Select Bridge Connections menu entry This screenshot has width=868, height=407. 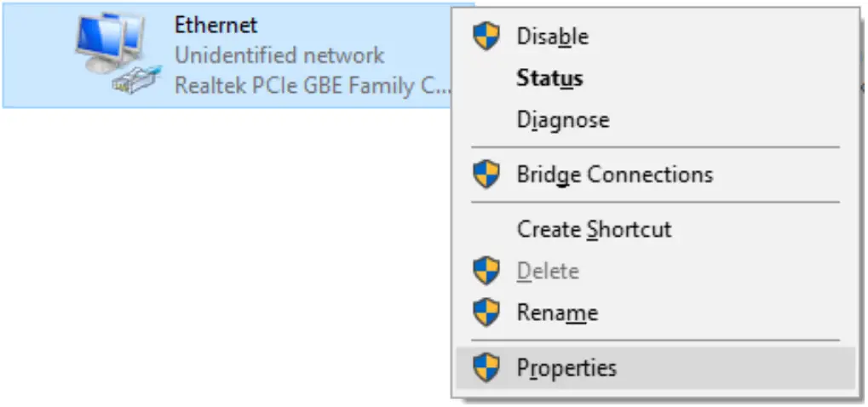point(614,175)
